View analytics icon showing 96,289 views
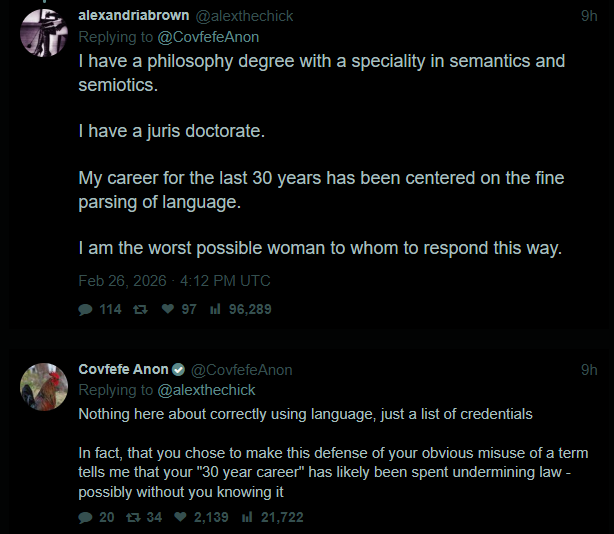 coord(214,310)
